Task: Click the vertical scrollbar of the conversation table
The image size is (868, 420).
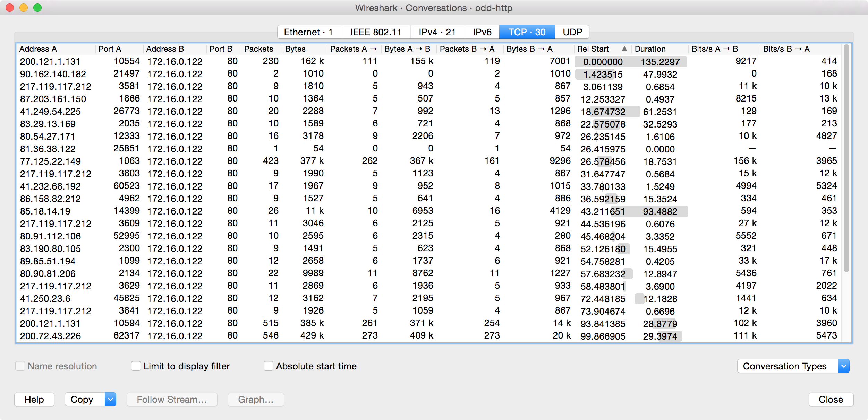Action: pyautogui.click(x=846, y=158)
